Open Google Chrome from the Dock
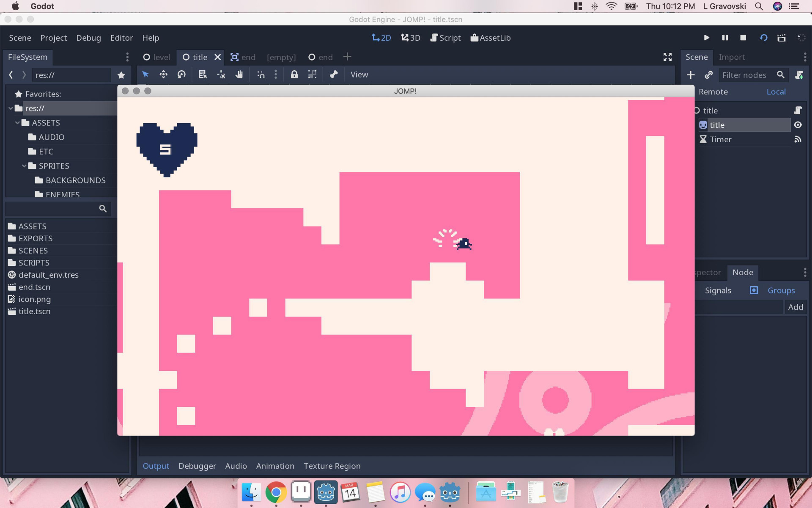The width and height of the screenshot is (812, 508). pos(276,492)
